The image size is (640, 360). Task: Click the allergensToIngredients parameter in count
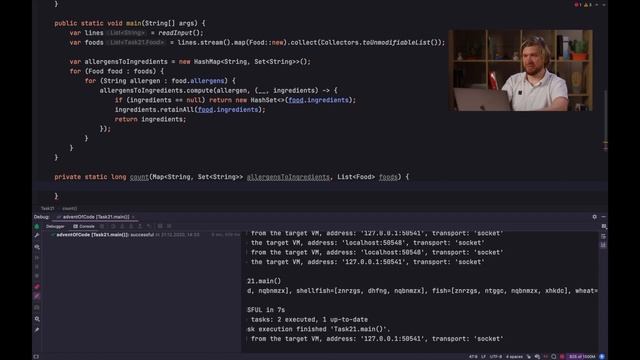point(288,177)
